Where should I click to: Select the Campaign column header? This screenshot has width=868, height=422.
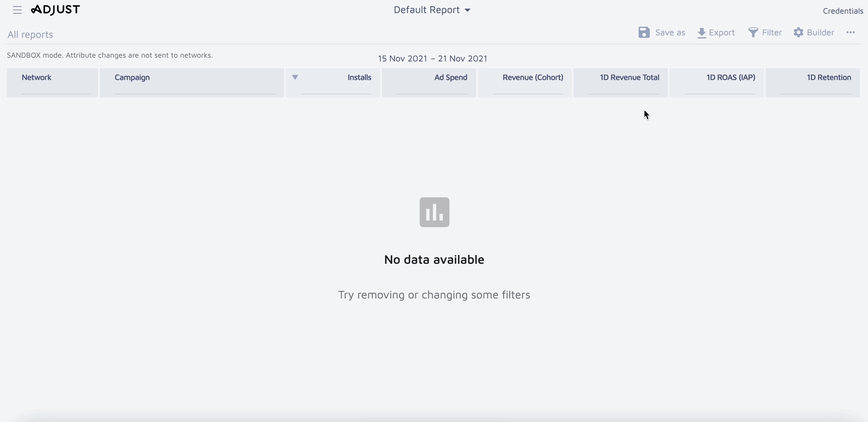[x=132, y=78]
